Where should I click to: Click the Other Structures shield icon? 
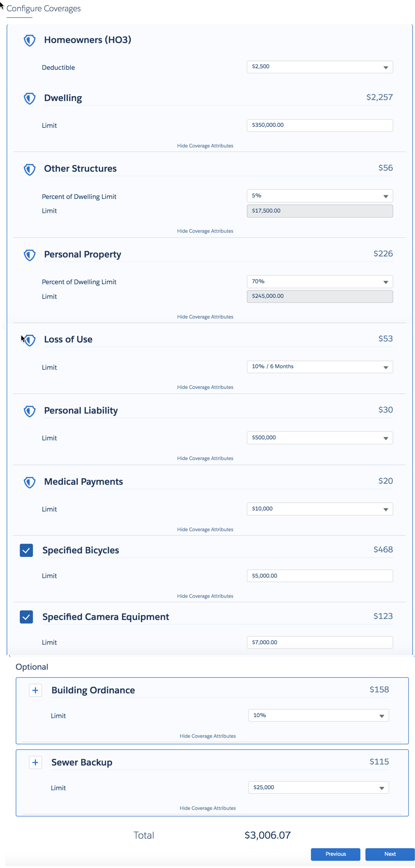tap(30, 169)
